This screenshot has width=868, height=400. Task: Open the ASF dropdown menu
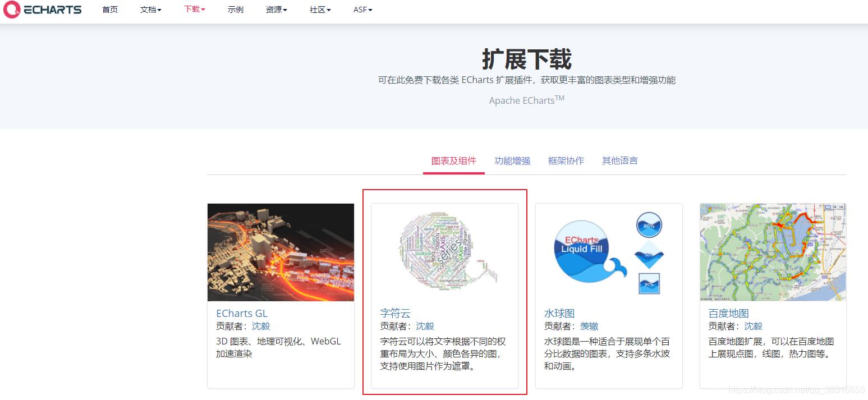click(x=362, y=10)
